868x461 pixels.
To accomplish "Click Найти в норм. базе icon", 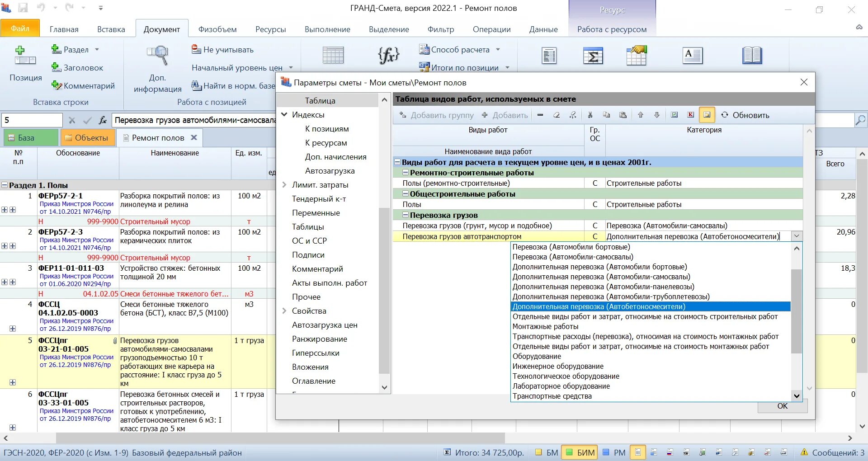I will click(196, 85).
